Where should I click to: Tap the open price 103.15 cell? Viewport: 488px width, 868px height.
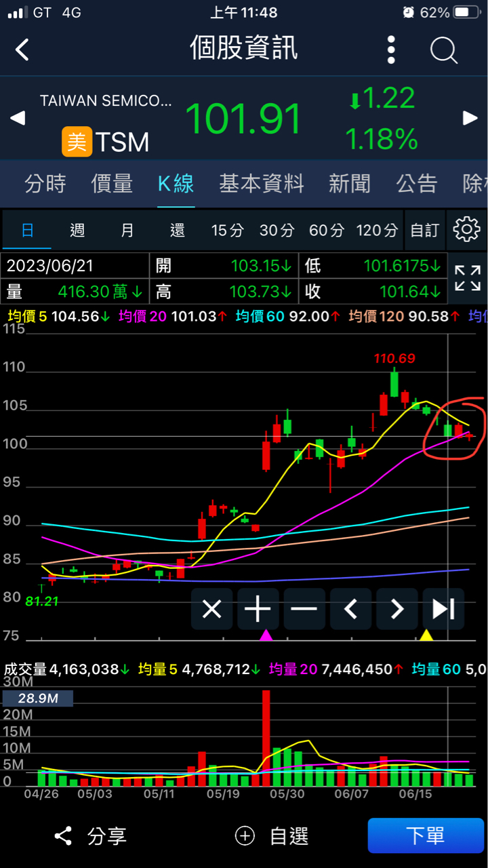coord(224,266)
